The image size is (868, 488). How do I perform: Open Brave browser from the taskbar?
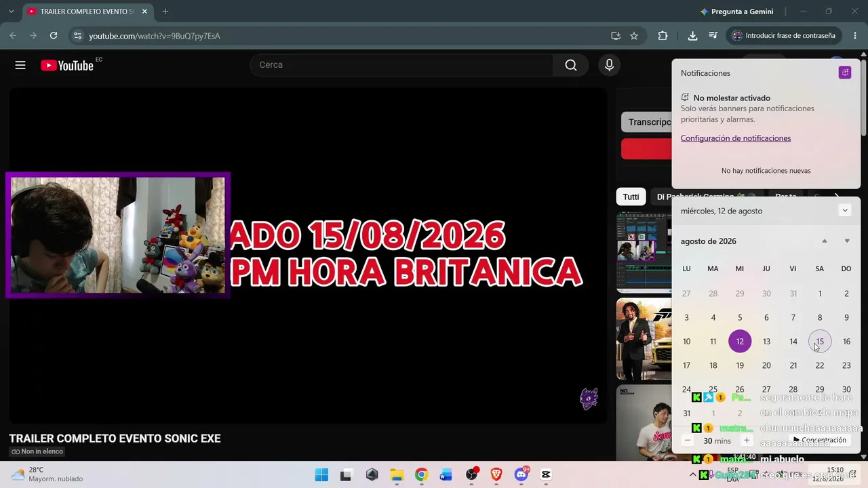496,474
